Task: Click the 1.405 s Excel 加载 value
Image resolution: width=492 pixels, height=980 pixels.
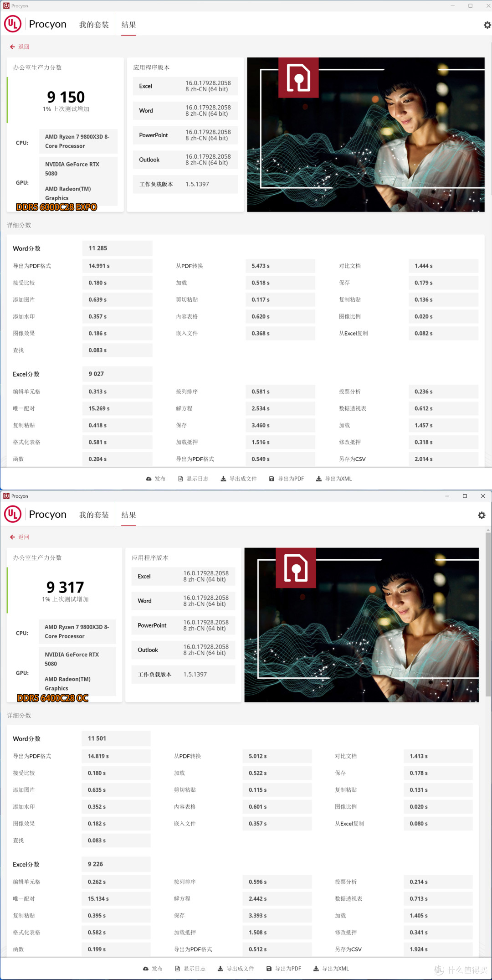Action: click(x=438, y=916)
